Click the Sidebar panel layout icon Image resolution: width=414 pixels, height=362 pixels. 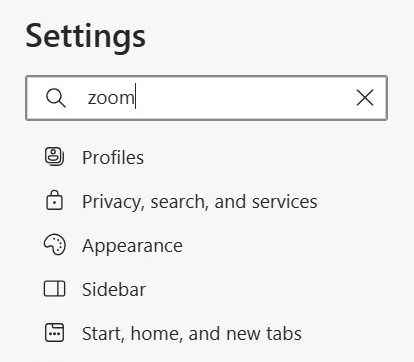click(x=54, y=289)
